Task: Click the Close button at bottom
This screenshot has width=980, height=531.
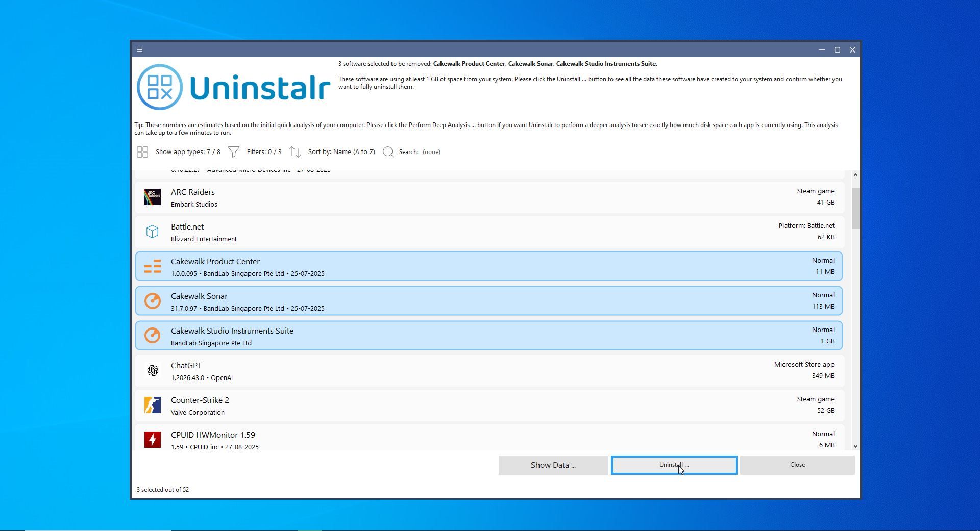Action: pos(797,465)
